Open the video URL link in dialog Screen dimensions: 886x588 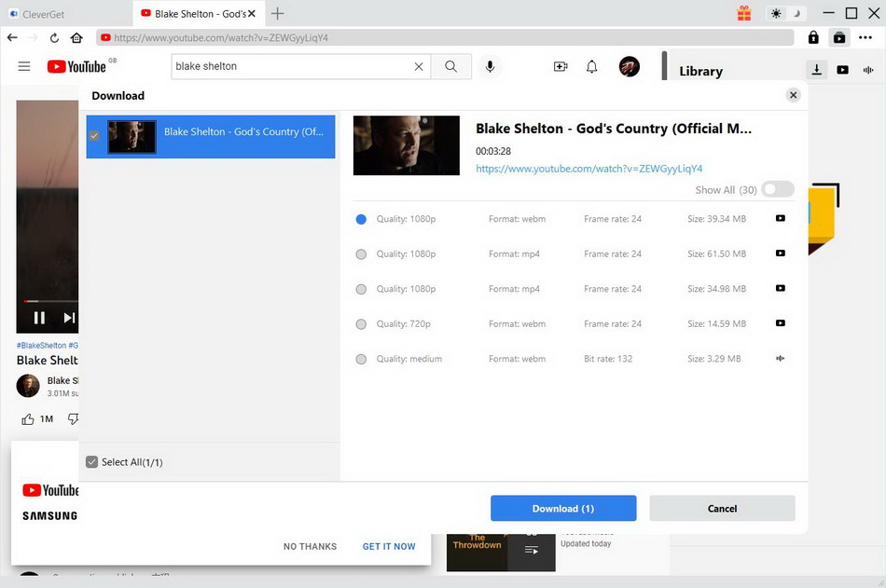588,169
